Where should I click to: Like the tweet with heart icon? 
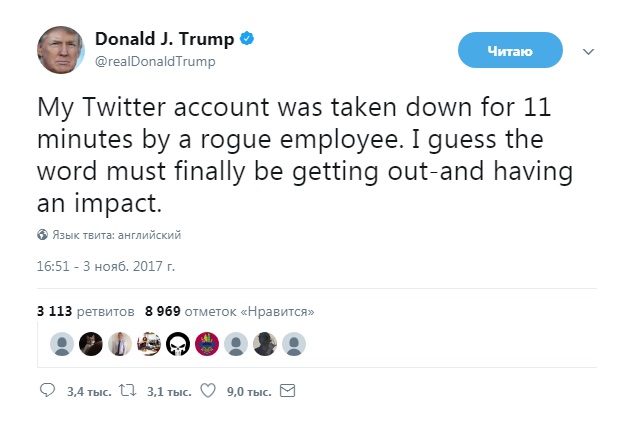208,391
